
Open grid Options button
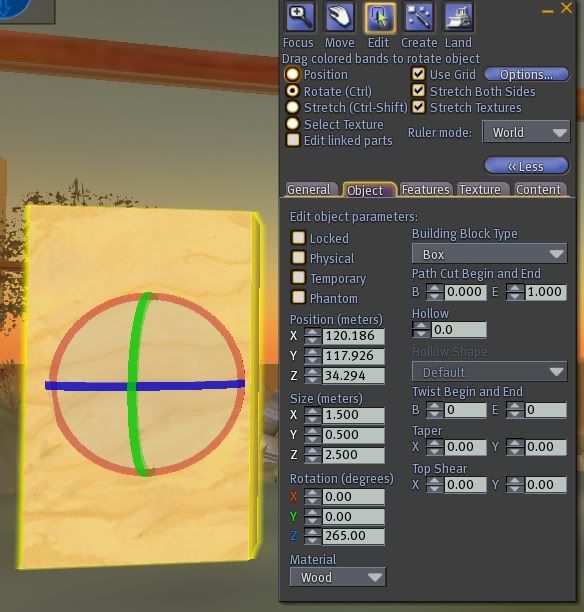point(526,74)
